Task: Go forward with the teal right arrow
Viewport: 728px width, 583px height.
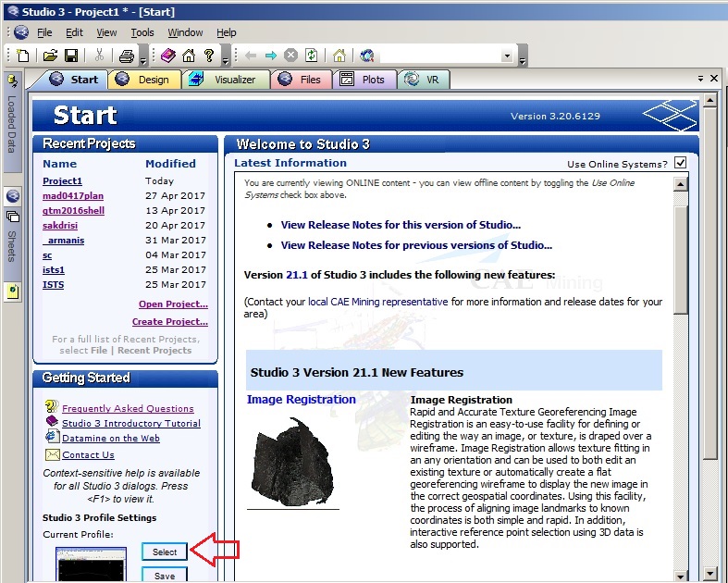Action: click(271, 56)
